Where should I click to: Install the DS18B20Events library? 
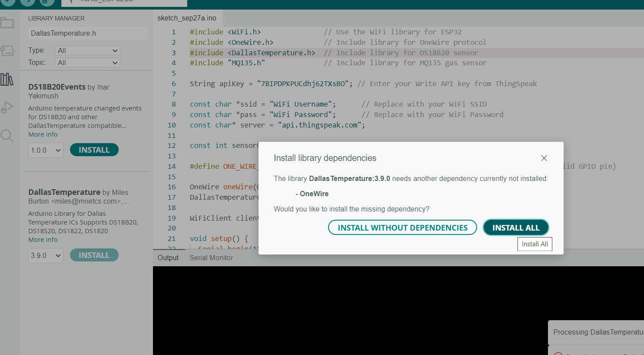94,150
